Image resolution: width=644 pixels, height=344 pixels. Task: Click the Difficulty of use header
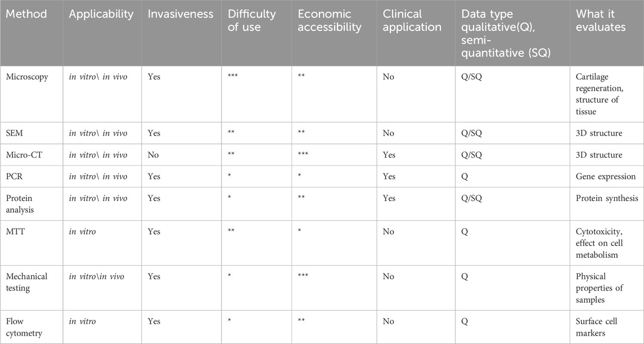pos(251,20)
